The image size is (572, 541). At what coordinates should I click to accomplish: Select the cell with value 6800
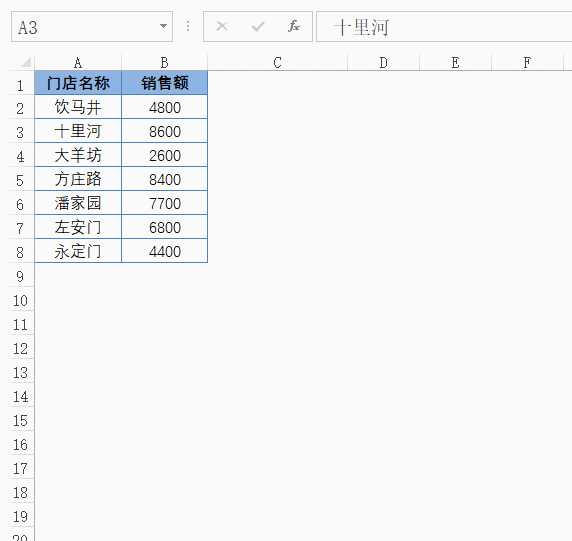coord(165,227)
